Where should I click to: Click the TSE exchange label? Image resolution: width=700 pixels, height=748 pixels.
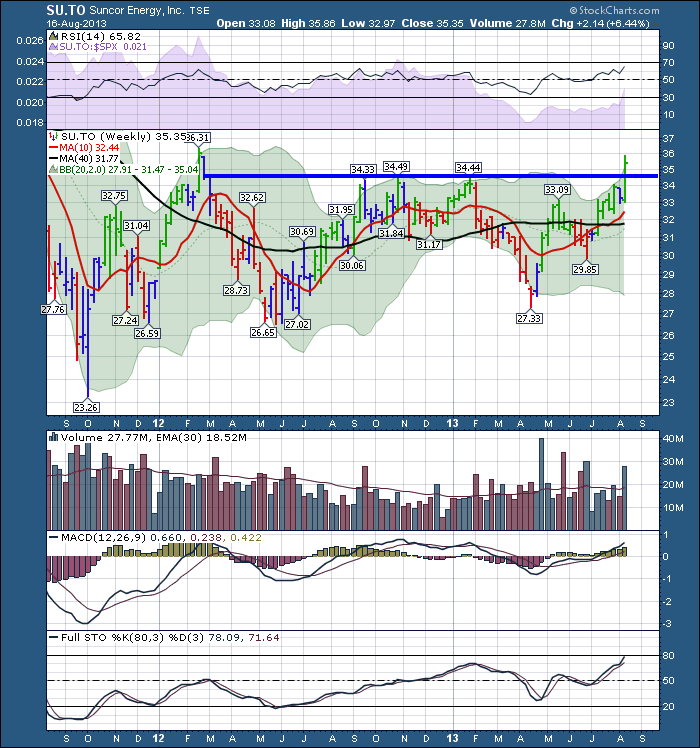pos(199,10)
